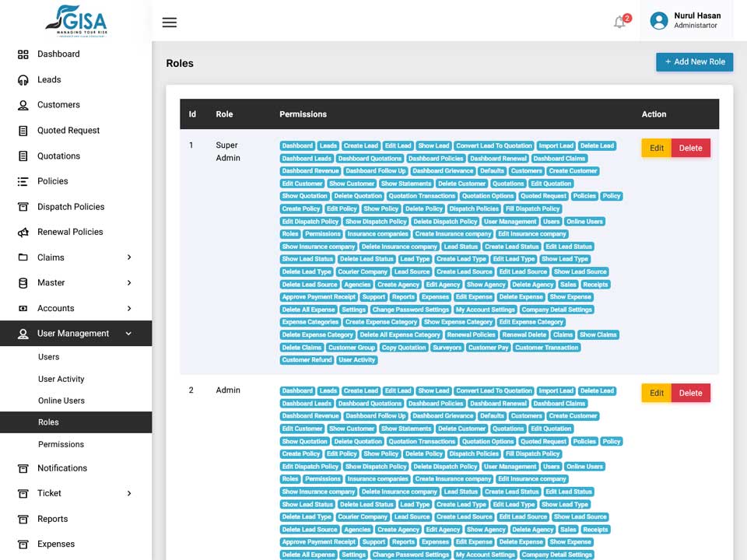Expand the Accounts submenu chevron
747x560 pixels.
coord(129,309)
